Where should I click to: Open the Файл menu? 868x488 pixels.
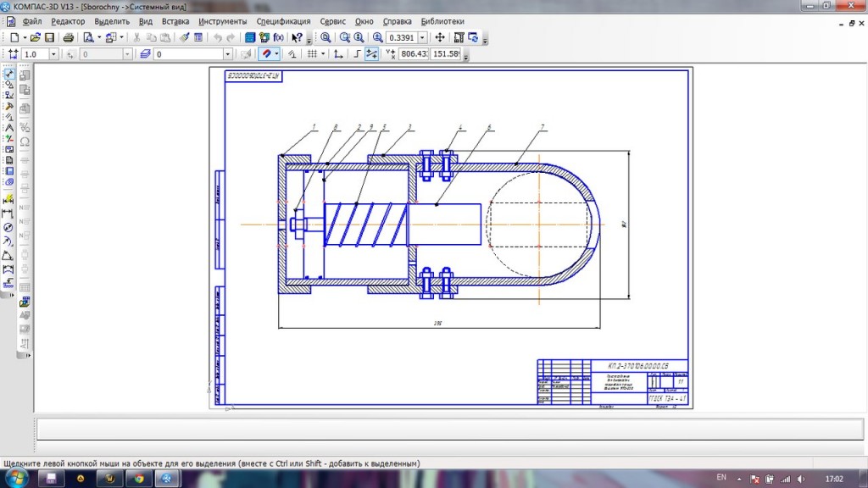click(32, 21)
